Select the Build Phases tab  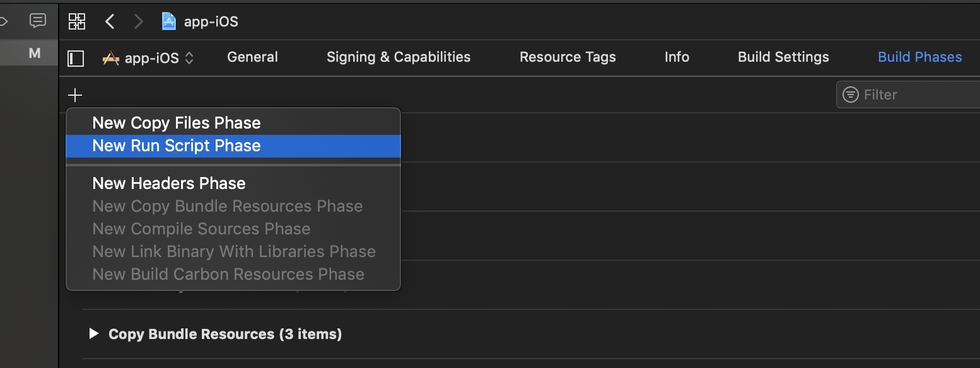tap(920, 57)
